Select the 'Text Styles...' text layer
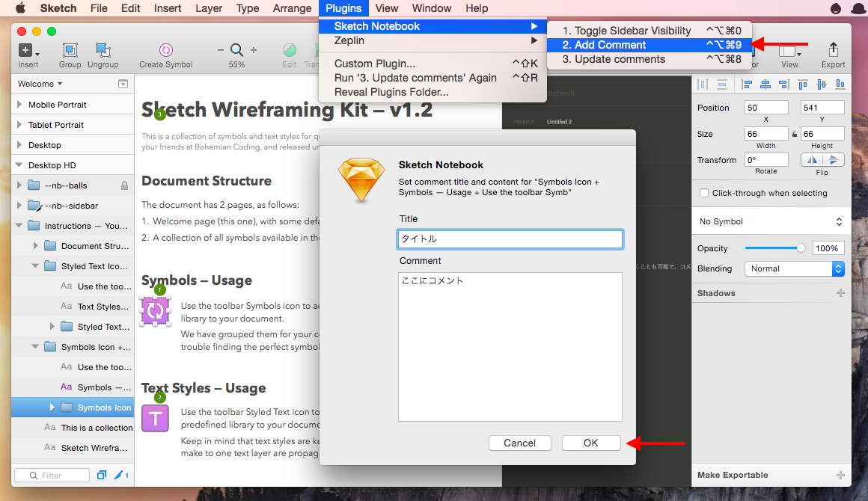 [x=73, y=307]
